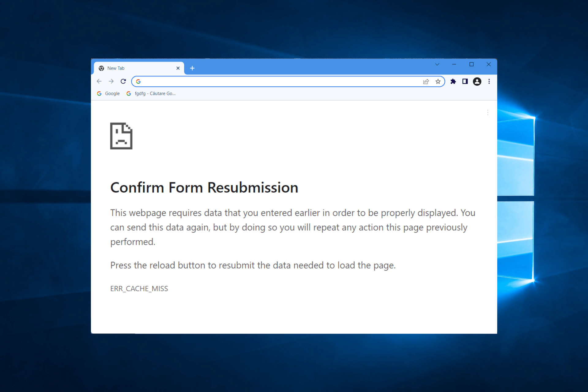Click the sad page error icon
Viewport: 588px width, 392px height.
[x=121, y=136]
